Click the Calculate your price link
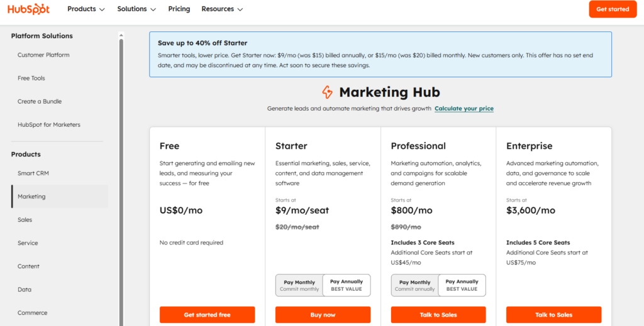The height and width of the screenshot is (326, 644). click(x=464, y=109)
